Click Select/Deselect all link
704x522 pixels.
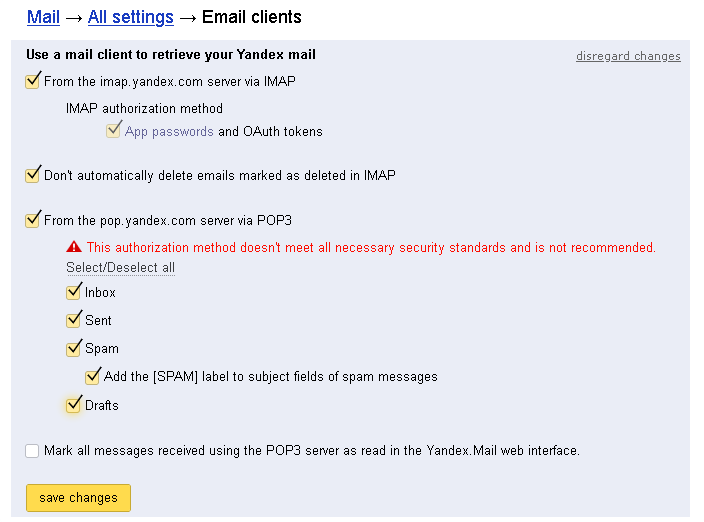click(120, 268)
